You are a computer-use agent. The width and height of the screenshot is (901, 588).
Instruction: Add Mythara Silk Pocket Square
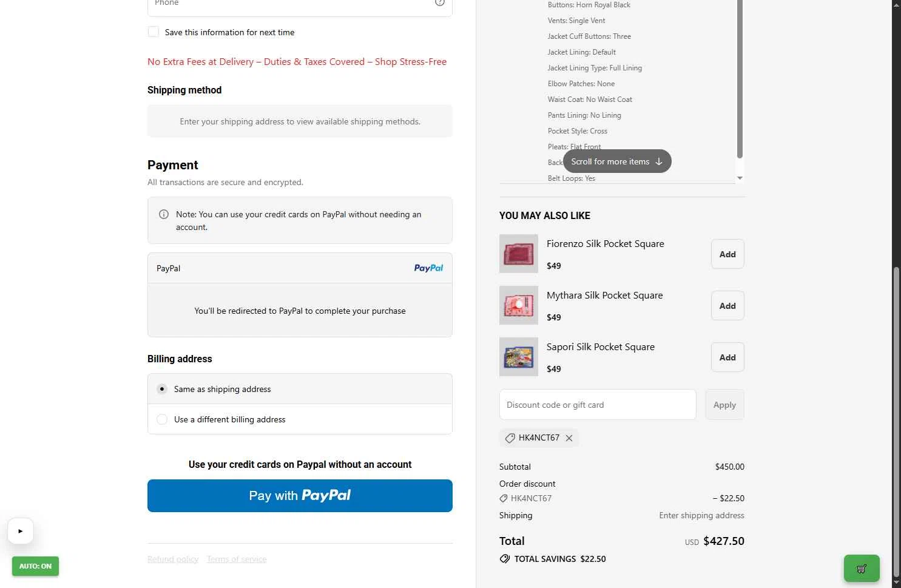[727, 306]
